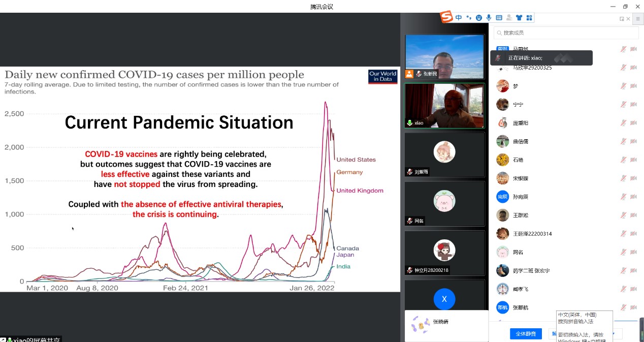Pop out the members panel
This screenshot has height=342, width=644.
click(x=622, y=19)
